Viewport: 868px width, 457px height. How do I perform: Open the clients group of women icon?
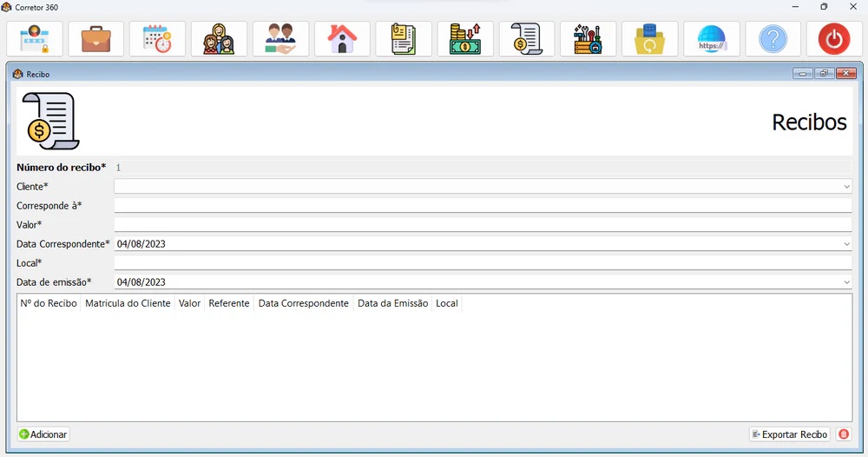point(219,39)
